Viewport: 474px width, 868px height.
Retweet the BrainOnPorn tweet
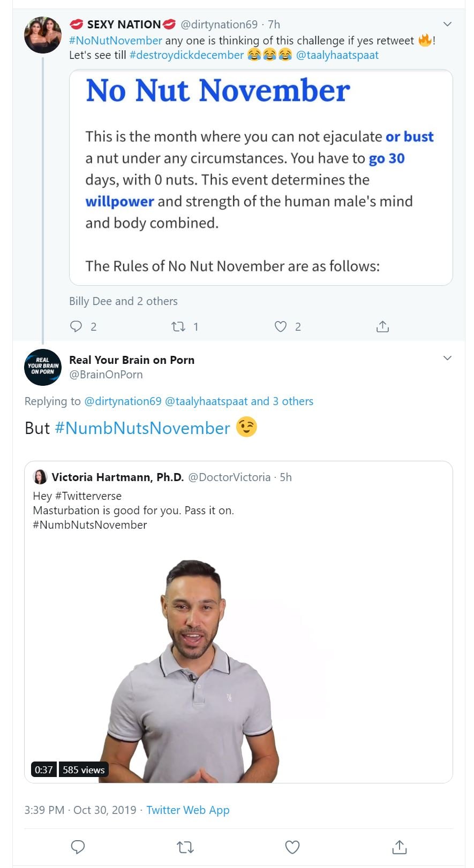pyautogui.click(x=185, y=847)
